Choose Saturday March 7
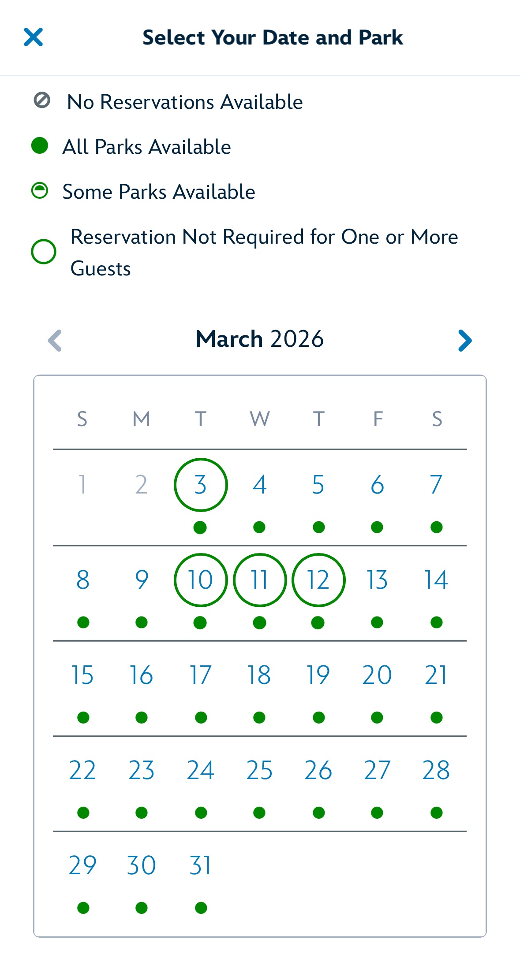The height and width of the screenshot is (980, 520). [436, 485]
